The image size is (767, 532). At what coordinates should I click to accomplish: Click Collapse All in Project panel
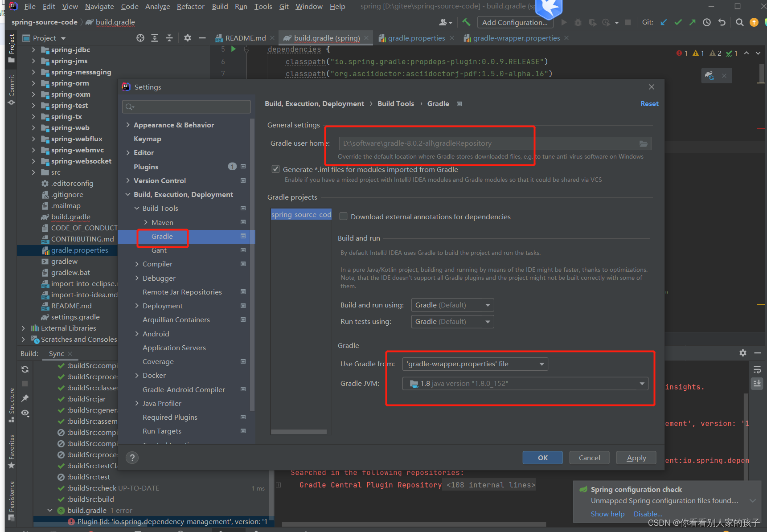tap(169, 38)
